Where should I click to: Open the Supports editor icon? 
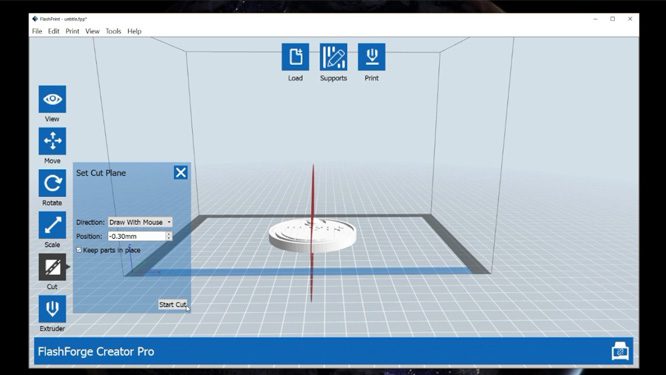tap(333, 56)
